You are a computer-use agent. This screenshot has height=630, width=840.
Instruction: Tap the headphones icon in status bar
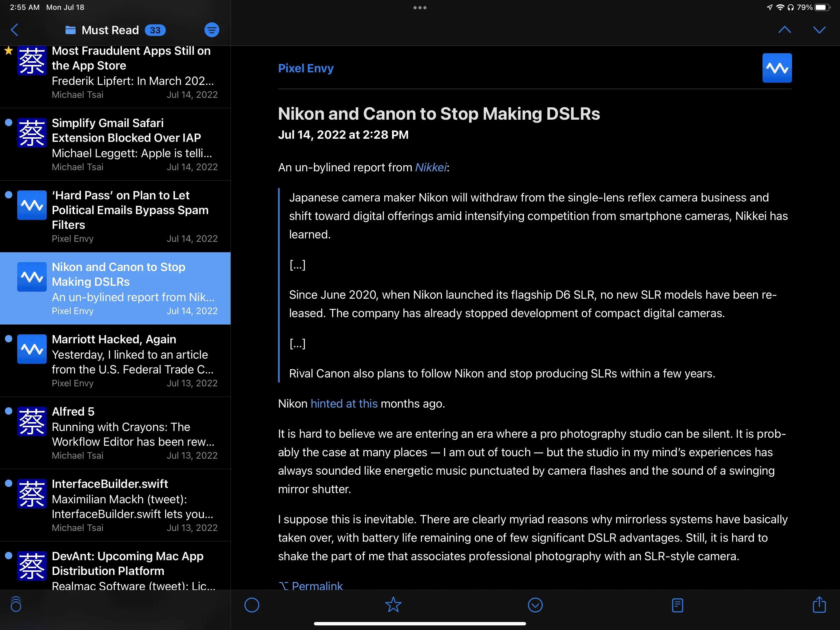point(790,7)
